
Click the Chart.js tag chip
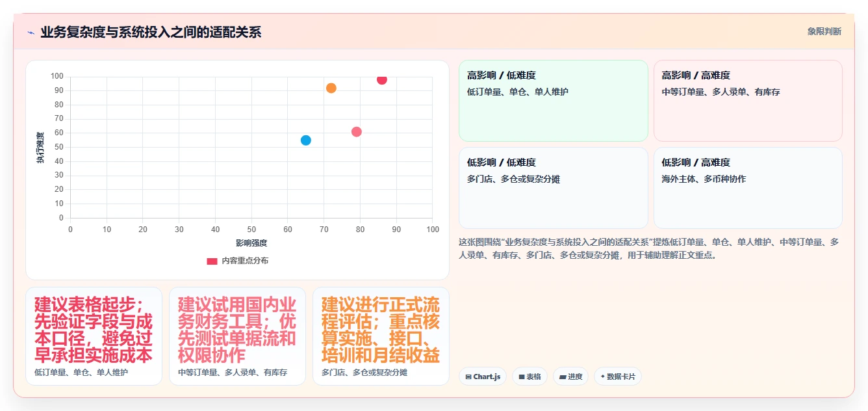pos(483,377)
